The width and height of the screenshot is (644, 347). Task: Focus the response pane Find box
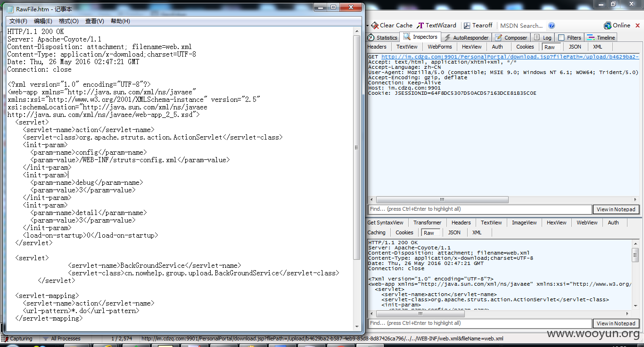[479, 323]
